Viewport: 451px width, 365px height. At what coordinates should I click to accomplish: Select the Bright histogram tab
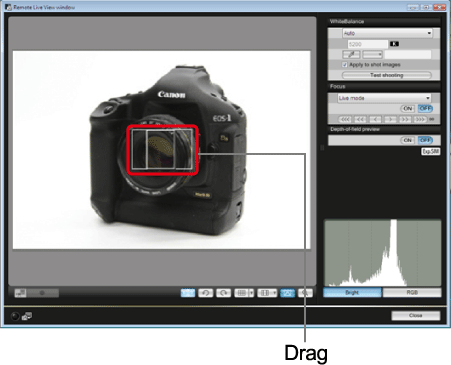tap(352, 292)
